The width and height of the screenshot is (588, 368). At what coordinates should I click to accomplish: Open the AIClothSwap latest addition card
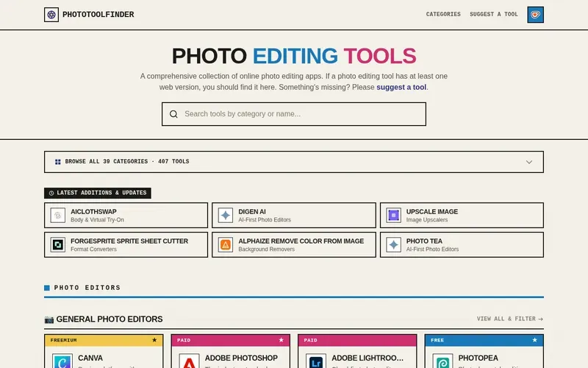(126, 215)
